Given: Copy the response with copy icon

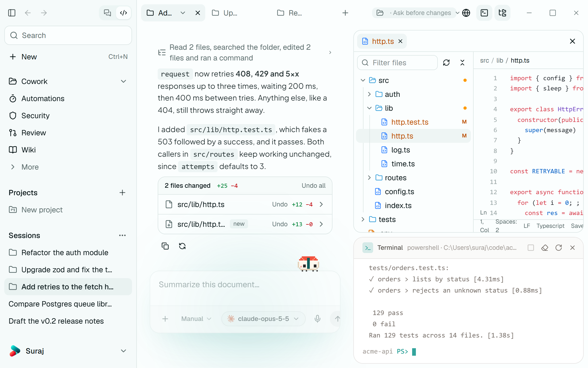Looking at the screenshot, I should 165,246.
